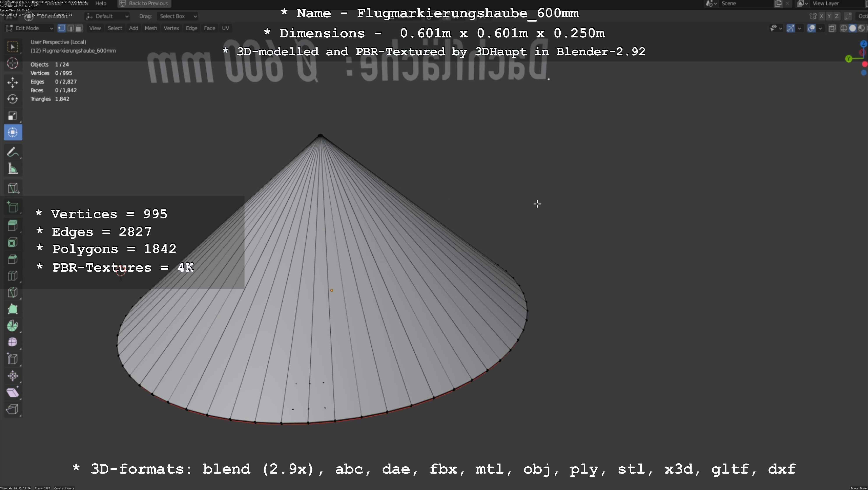The image size is (868, 490).
Task: Open object visibility and selectability dropdown
Action: (x=776, y=28)
